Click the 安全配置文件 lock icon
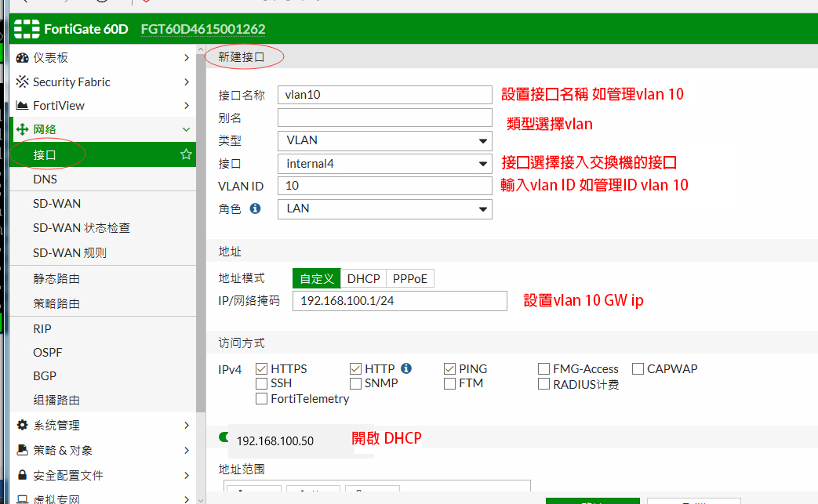This screenshot has height=504, width=818. coord(22,475)
